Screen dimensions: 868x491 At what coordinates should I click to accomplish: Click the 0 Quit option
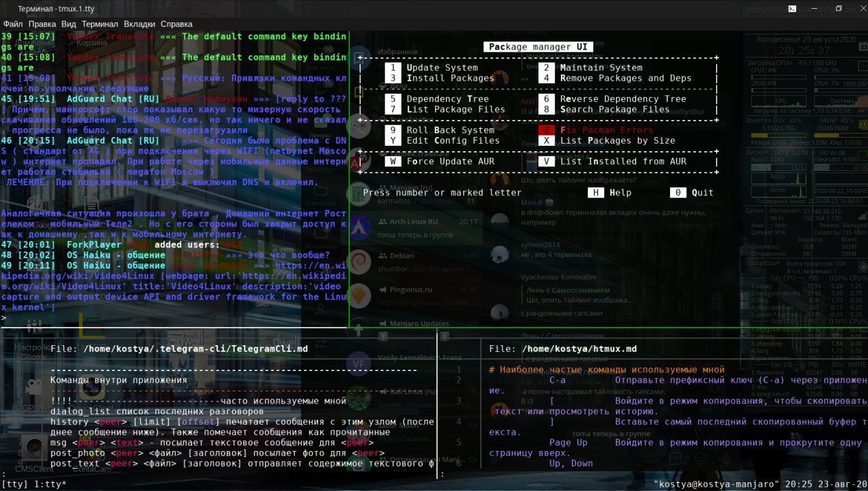click(x=692, y=193)
